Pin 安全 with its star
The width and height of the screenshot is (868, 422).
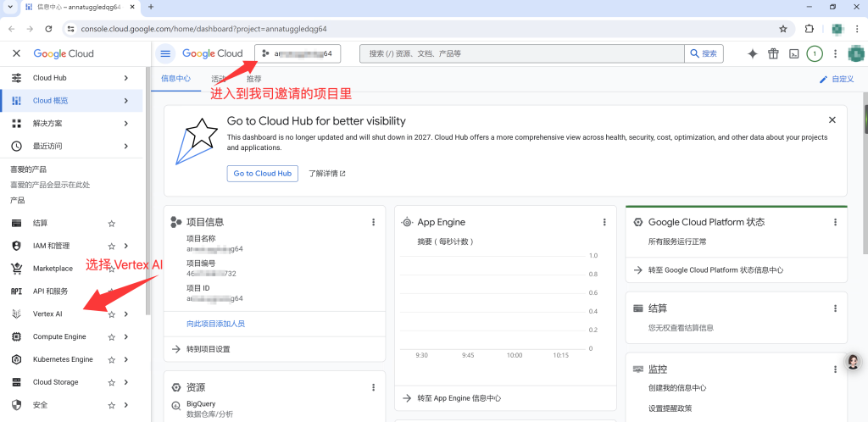(x=111, y=405)
